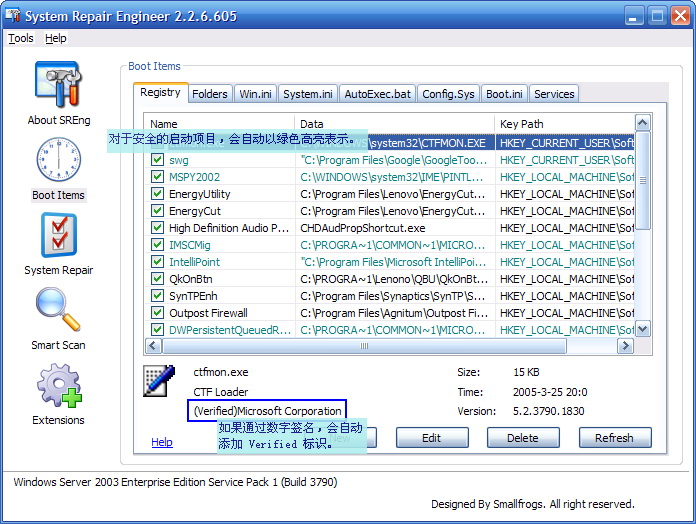Open the Boot.ini tab
Screen dimensions: 696x524
tap(504, 94)
